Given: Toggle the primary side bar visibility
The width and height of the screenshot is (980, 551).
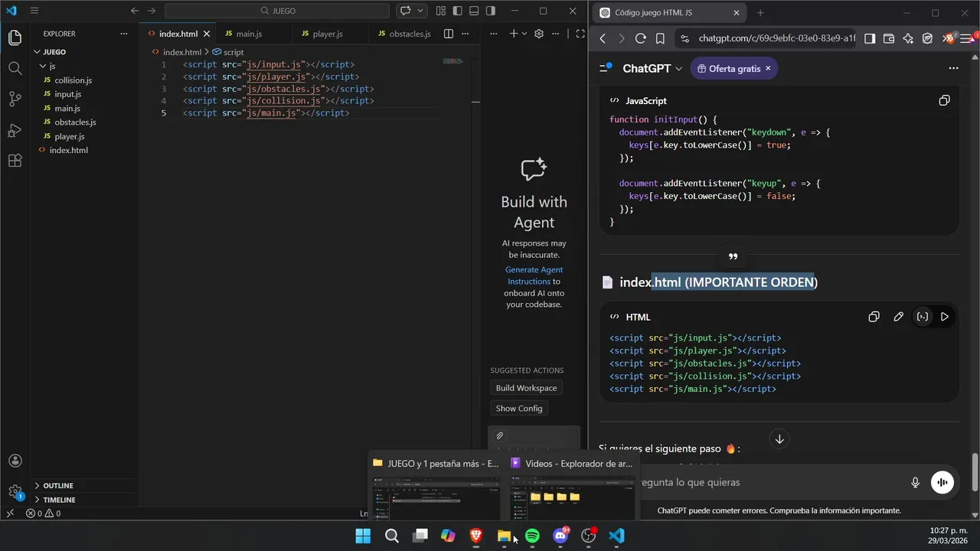Looking at the screenshot, I should (457, 11).
